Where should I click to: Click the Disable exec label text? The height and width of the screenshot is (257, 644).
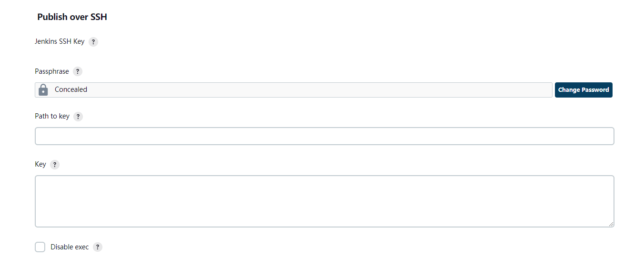(70, 247)
